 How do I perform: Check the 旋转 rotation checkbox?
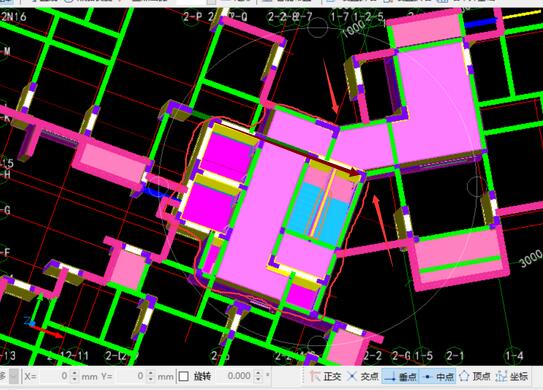pos(184,376)
